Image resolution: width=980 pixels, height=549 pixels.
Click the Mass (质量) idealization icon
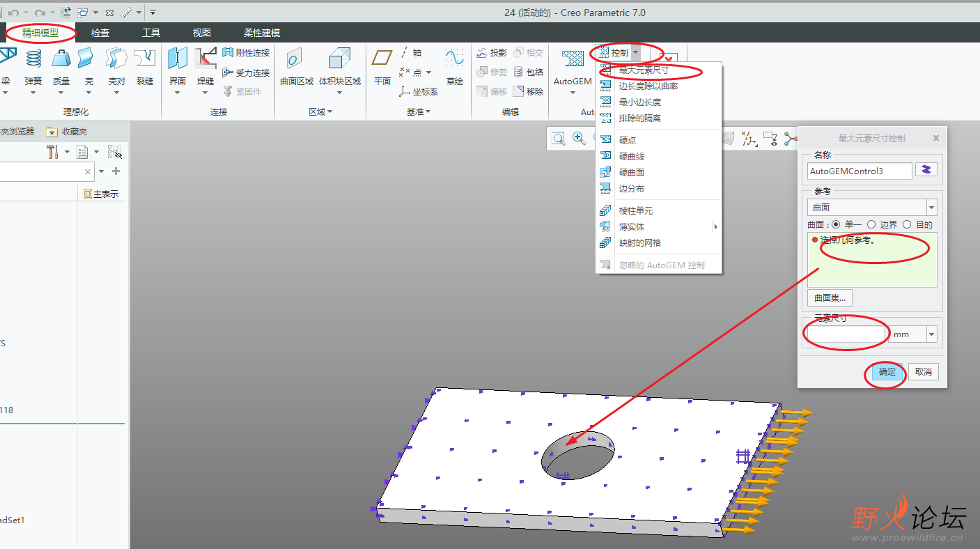pyautogui.click(x=61, y=59)
